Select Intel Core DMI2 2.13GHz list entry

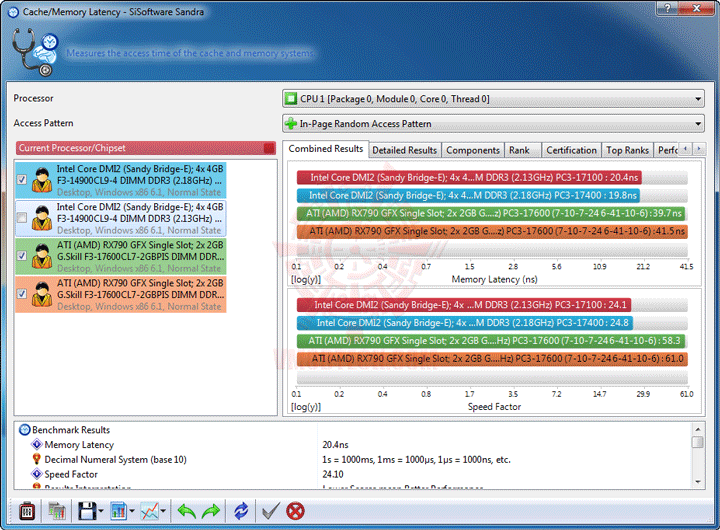121,218
